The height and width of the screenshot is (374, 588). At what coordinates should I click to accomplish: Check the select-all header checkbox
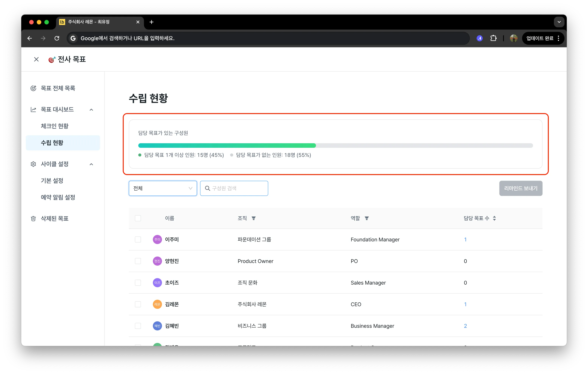pyautogui.click(x=138, y=218)
